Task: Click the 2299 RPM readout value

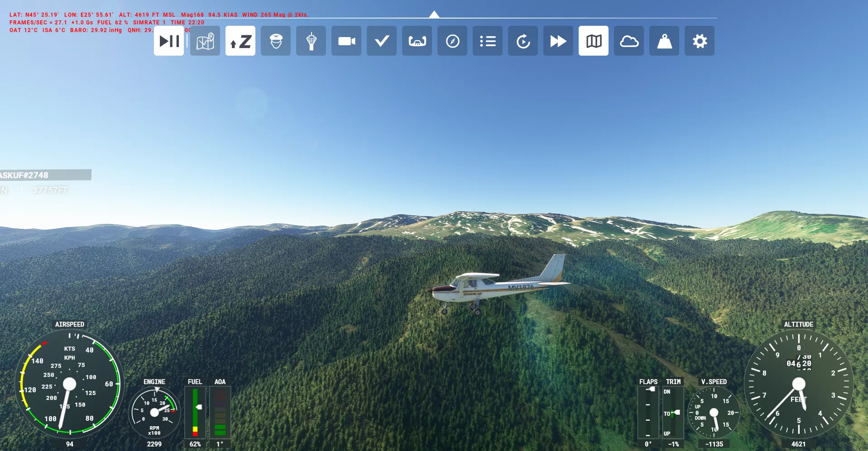Action: [154, 444]
